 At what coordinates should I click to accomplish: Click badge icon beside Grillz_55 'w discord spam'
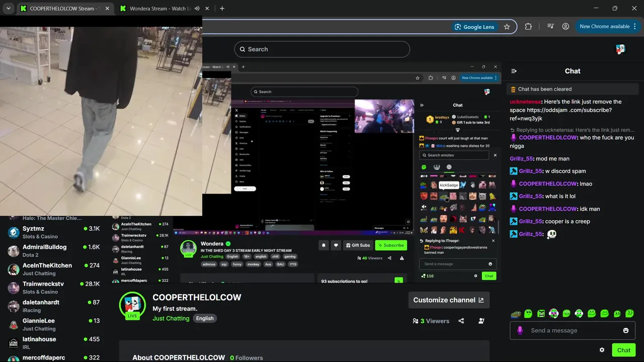click(514, 171)
